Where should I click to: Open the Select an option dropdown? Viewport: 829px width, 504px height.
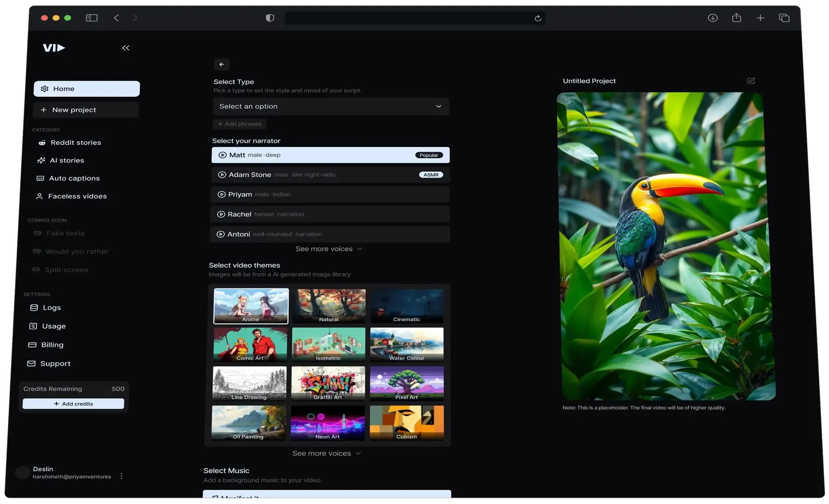[x=331, y=107]
